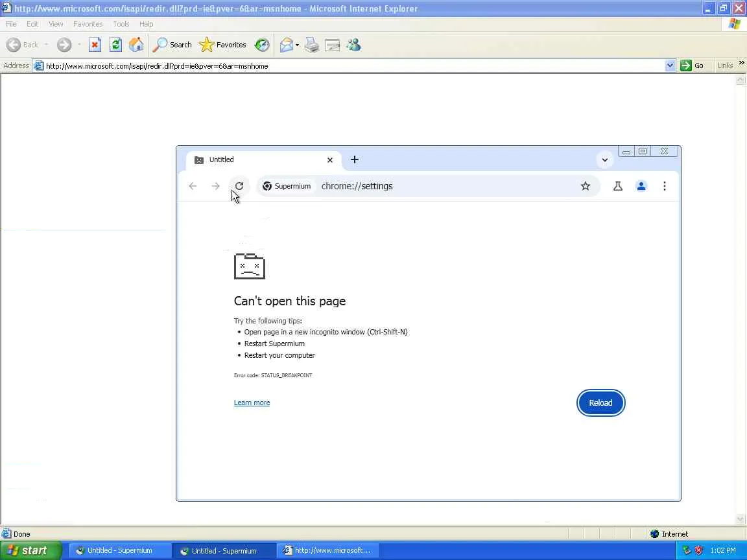
Task: Expand the IE Forward history dropdown
Action: tap(78, 45)
